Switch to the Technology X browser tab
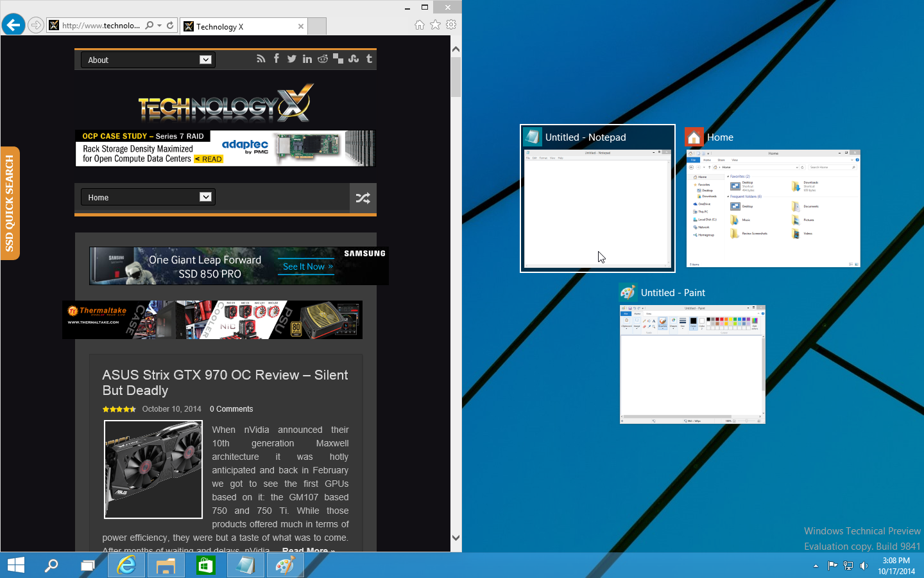This screenshot has width=924, height=578. (x=241, y=26)
